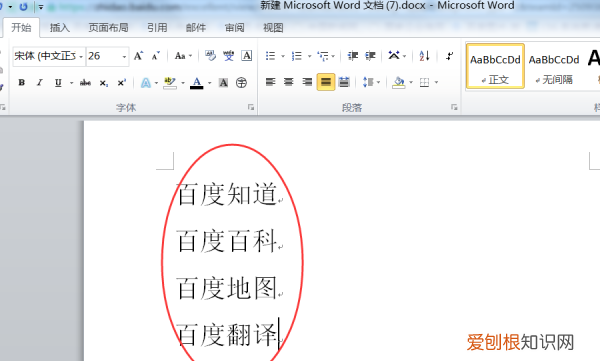Select the 正文 style
This screenshot has height=361, width=600.
[495, 66]
